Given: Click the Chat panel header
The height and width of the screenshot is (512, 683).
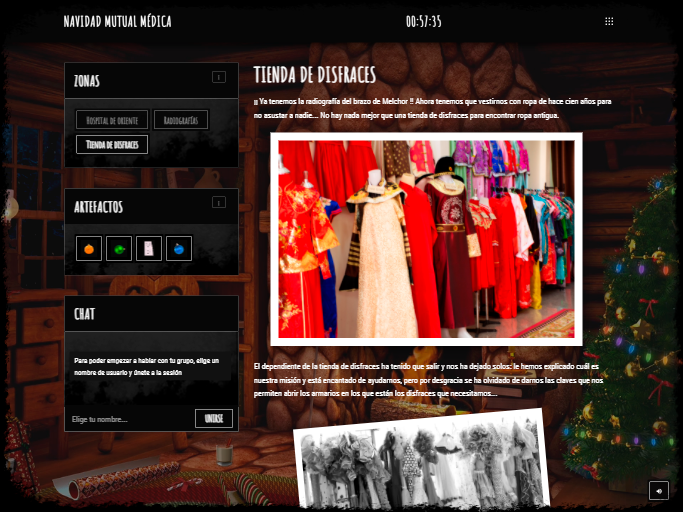Looking at the screenshot, I should pos(85,313).
